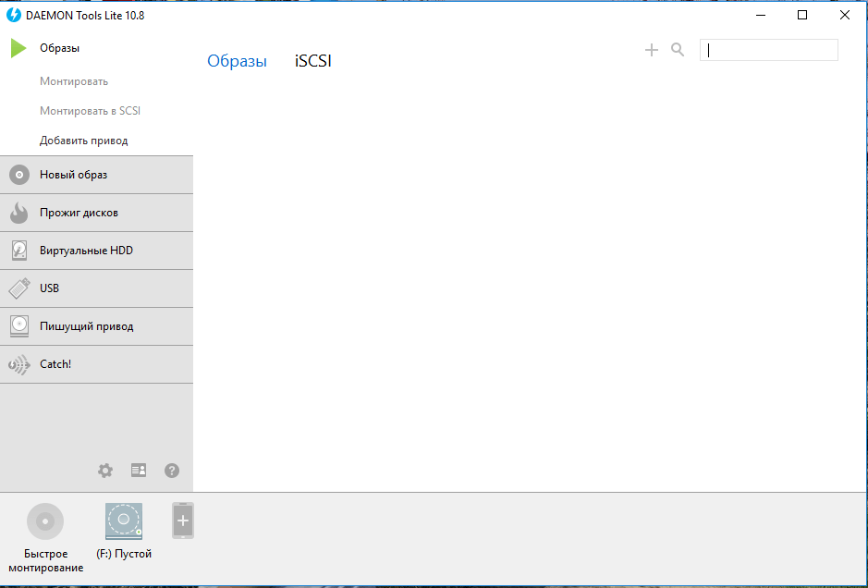Click the green play icon beside Образы
Screen dimensions: 868x588
point(18,48)
